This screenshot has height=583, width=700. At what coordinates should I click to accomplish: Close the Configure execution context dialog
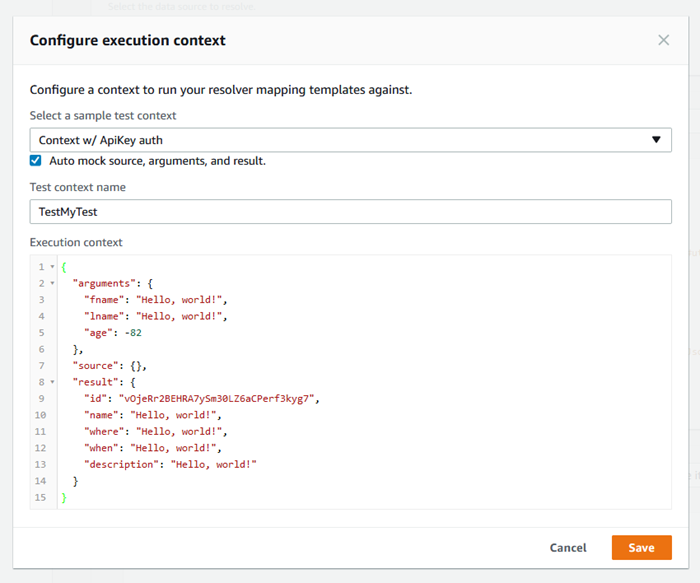(x=664, y=40)
